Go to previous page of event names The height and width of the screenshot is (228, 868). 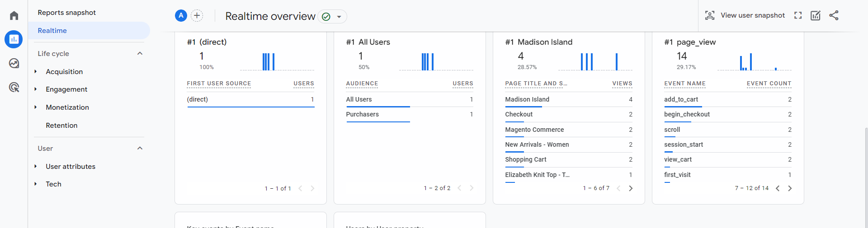pyautogui.click(x=778, y=188)
